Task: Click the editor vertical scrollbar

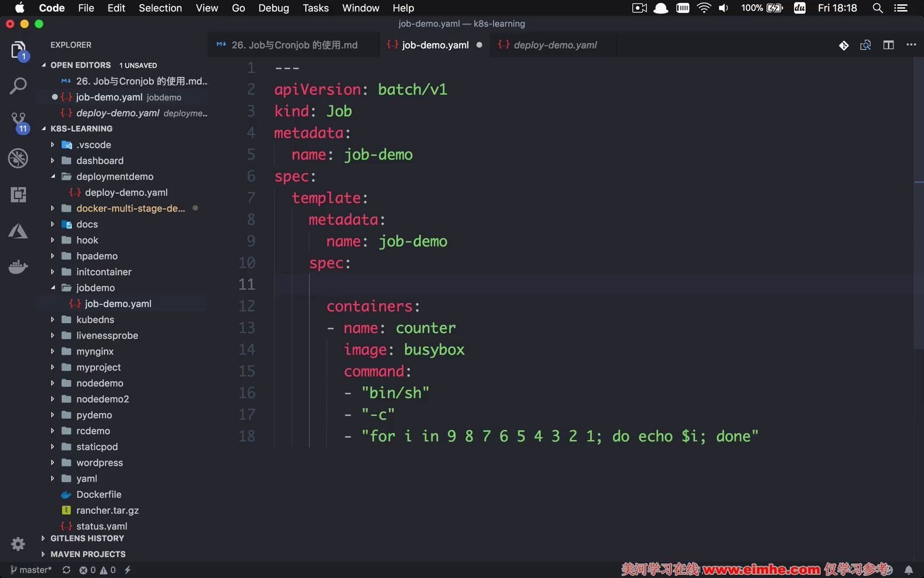Action: (919, 203)
